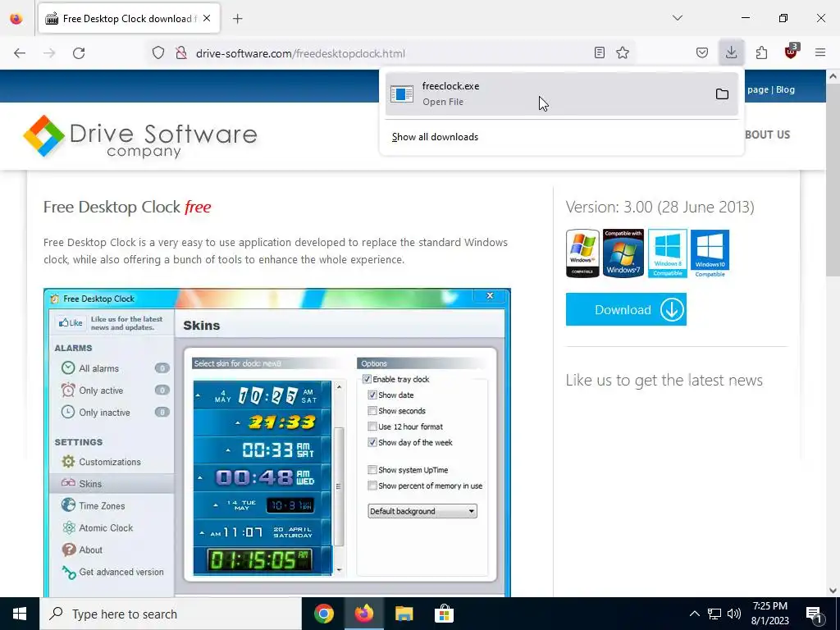Focus the drive-software.com address bar

coord(390,53)
